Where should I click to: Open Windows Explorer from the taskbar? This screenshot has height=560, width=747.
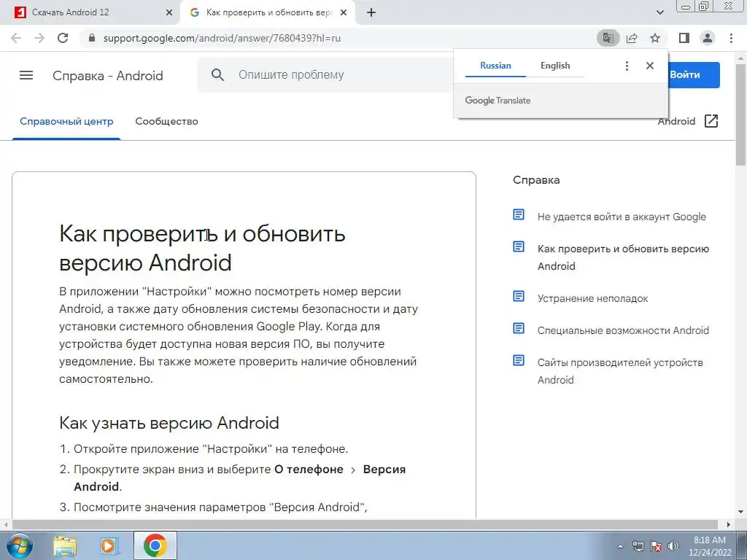tap(65, 545)
